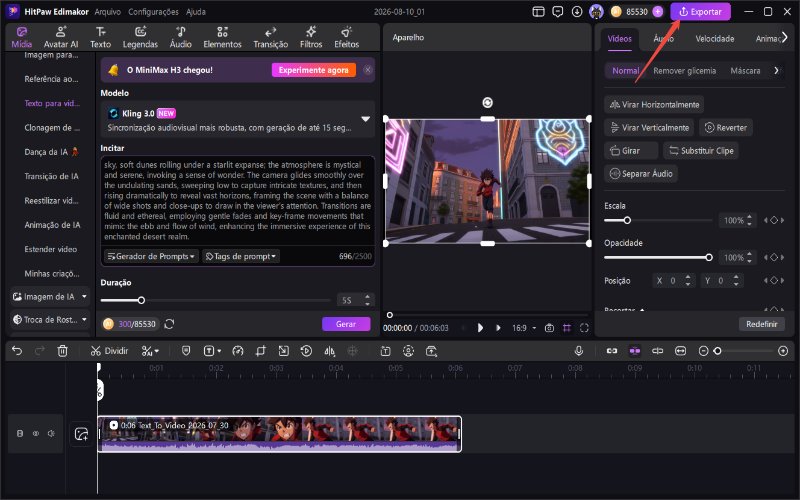Click the add media icon on track
The image size is (800, 500).
tap(81, 434)
